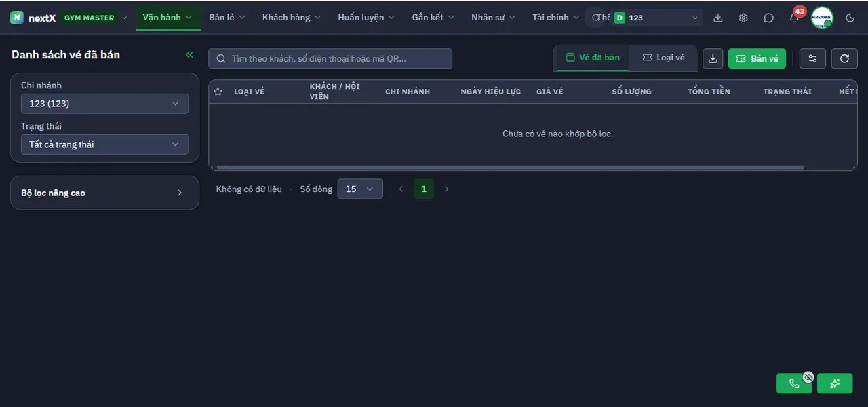Open the AI sparkle floating button
Image resolution: width=868 pixels, height=407 pixels.
[835, 383]
